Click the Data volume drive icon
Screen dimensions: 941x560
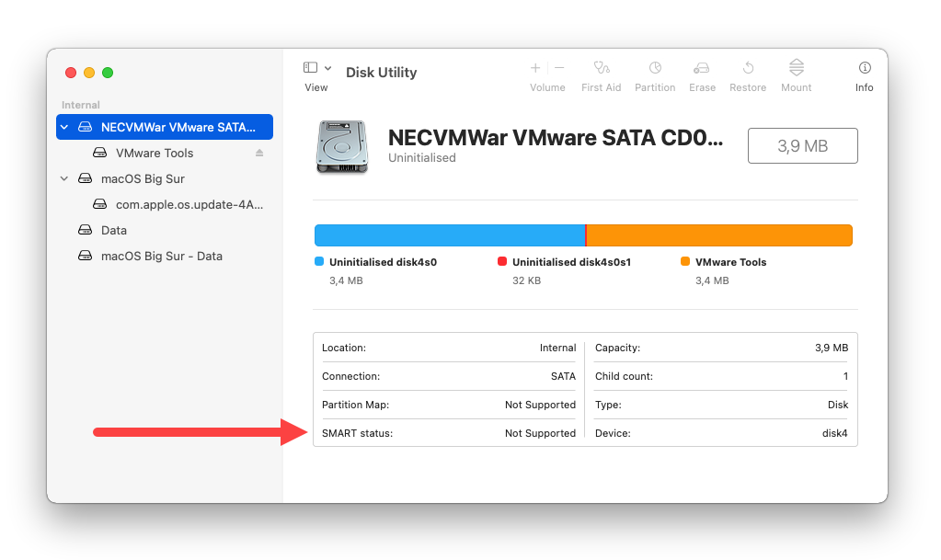tap(86, 230)
